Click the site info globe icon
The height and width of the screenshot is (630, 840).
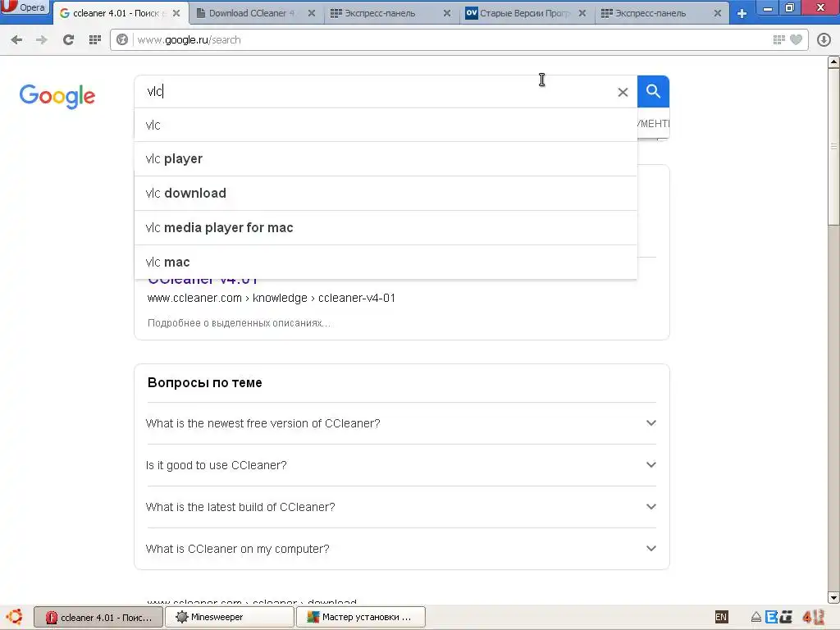[122, 39]
